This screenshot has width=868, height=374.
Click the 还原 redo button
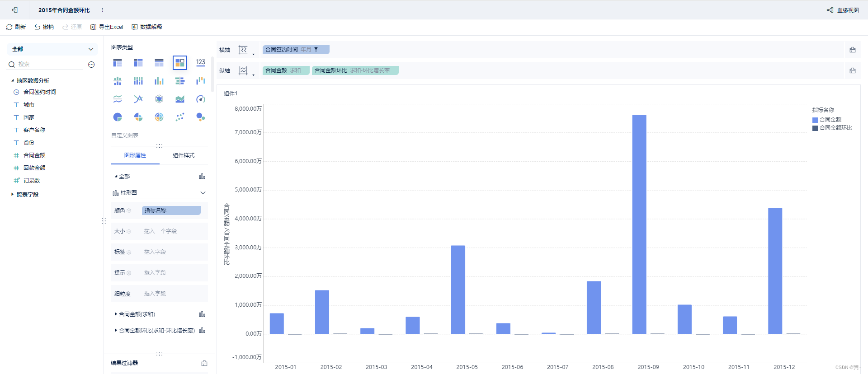coord(72,27)
